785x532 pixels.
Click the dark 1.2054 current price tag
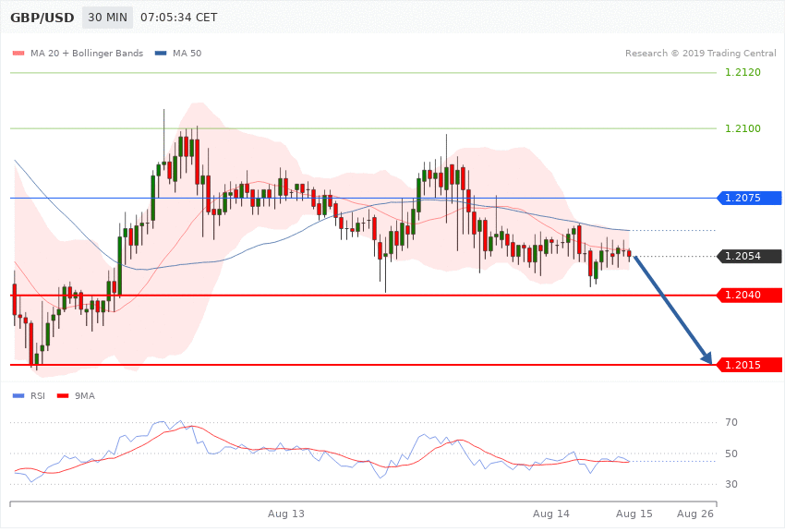coord(750,256)
